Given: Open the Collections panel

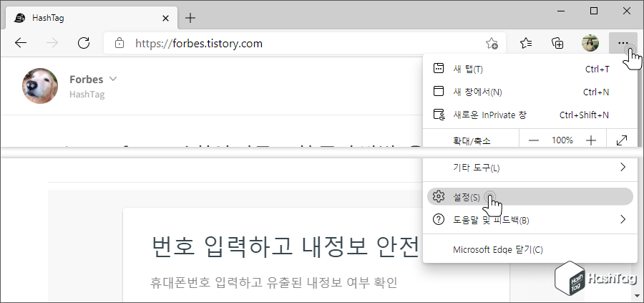Looking at the screenshot, I should pyautogui.click(x=557, y=43).
